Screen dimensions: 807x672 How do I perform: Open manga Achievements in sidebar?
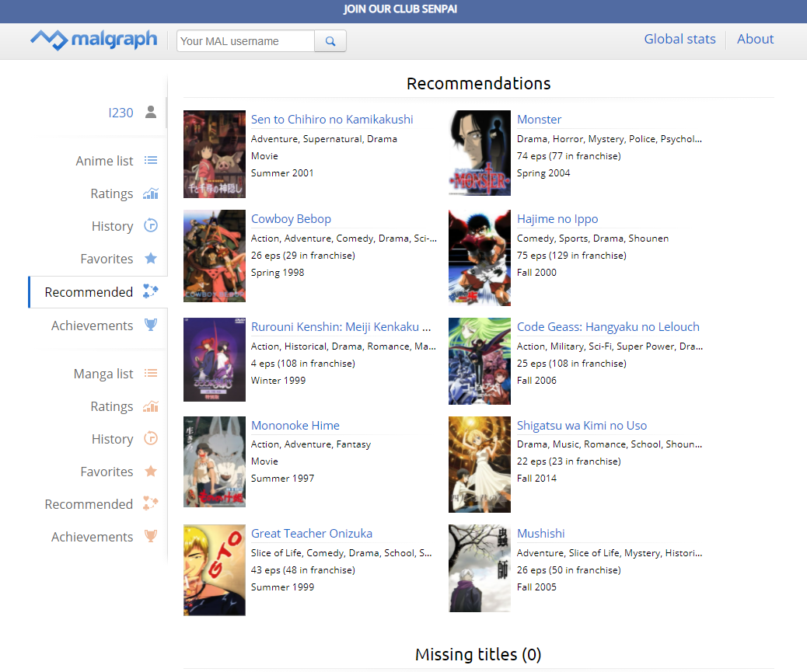pos(92,537)
